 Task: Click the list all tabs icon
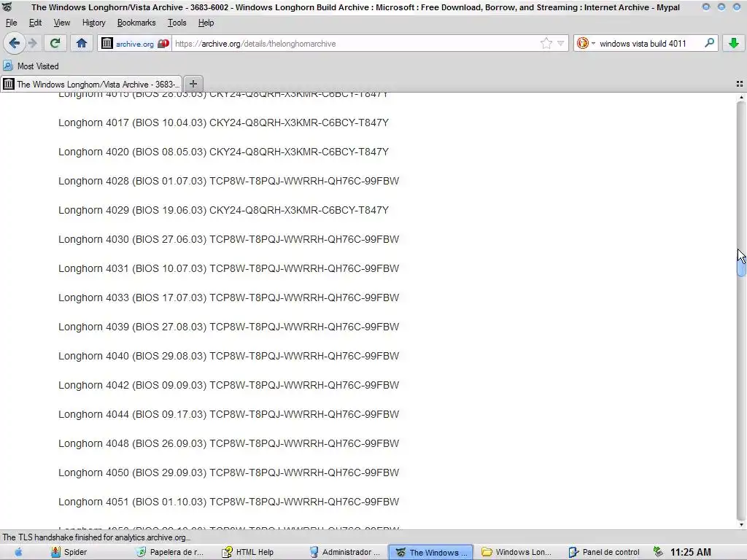tap(740, 84)
